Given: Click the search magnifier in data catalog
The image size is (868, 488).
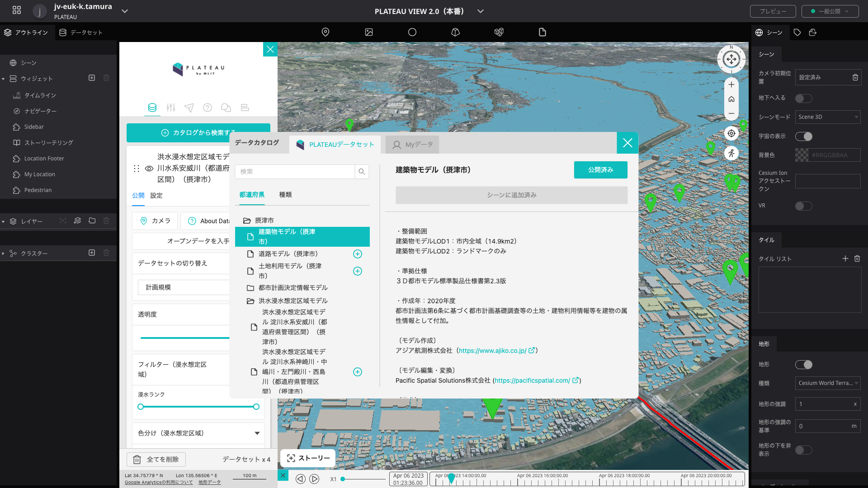Looking at the screenshot, I should pos(362,172).
